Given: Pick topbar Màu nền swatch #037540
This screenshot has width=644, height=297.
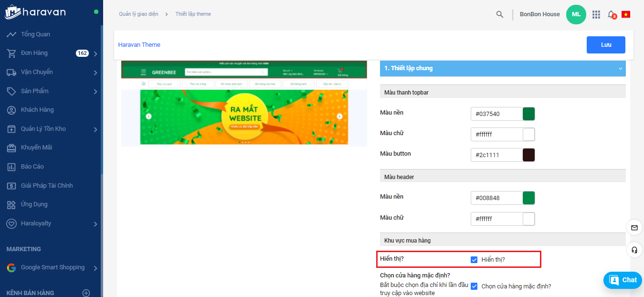Looking at the screenshot, I should coord(528,114).
